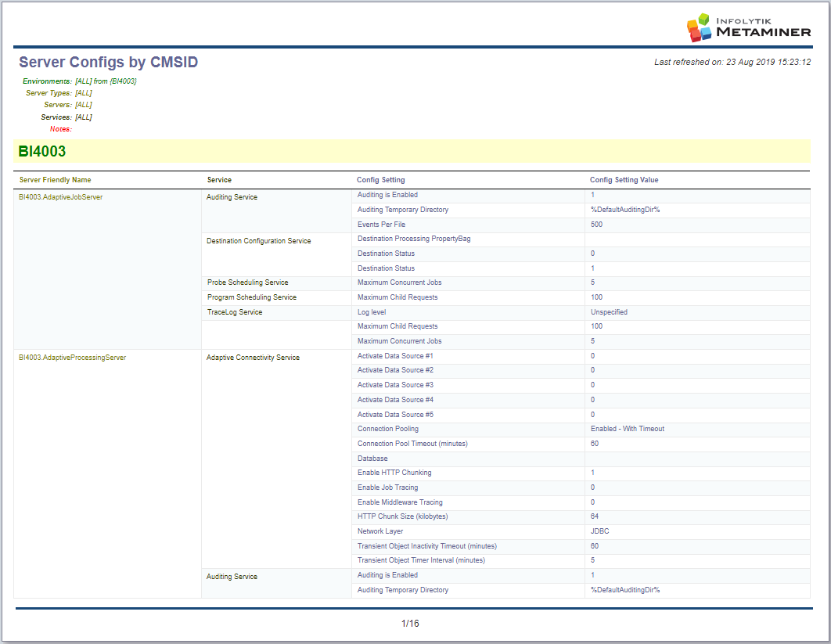Click the Infolytik MetaMiner logo

click(x=748, y=27)
